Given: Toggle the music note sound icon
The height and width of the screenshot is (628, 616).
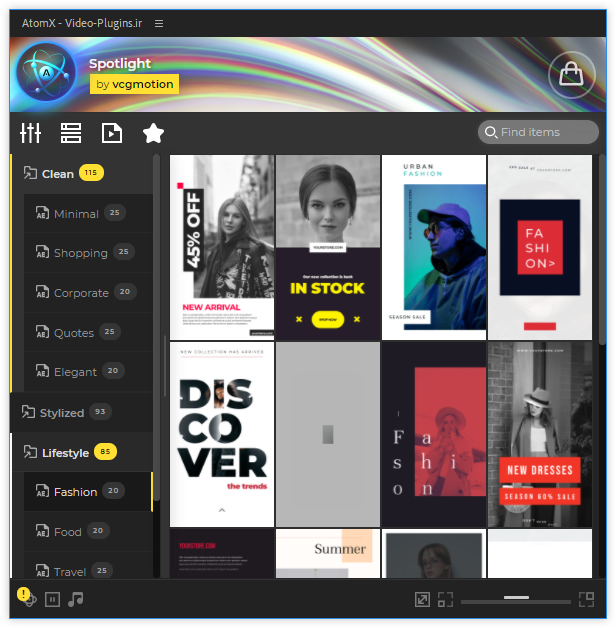Looking at the screenshot, I should coord(76,599).
